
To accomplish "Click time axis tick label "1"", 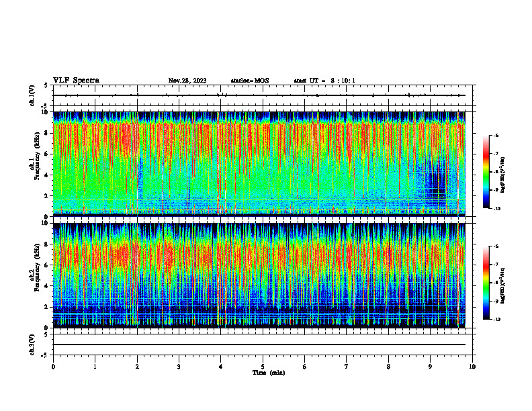I will (x=95, y=367).
